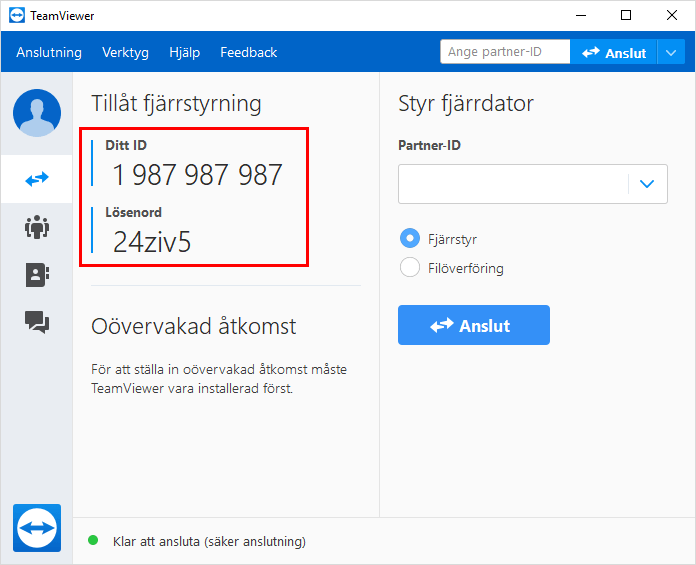Screen dimensions: 696x565
Task: Click the Oövervakad åtkomst heading
Action: [x=194, y=326]
